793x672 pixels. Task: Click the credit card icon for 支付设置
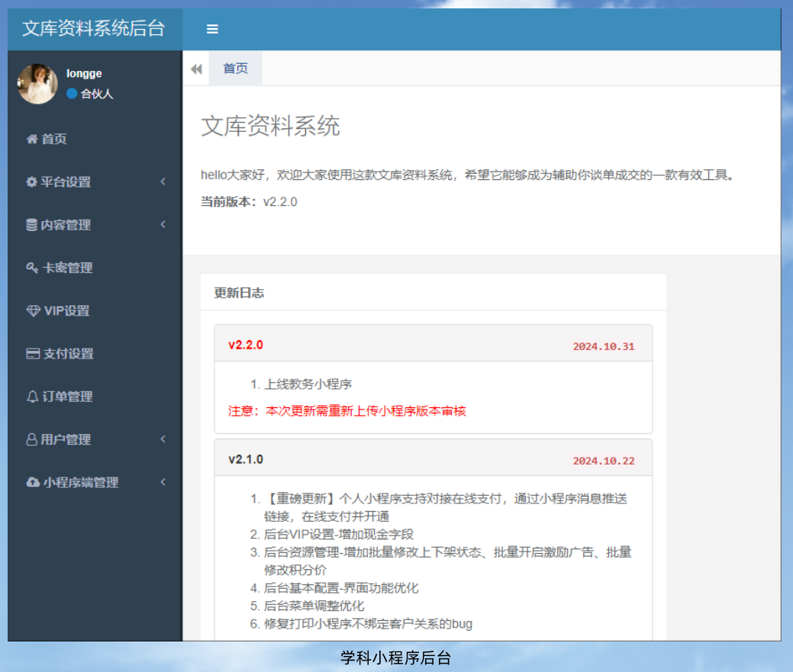[33, 354]
